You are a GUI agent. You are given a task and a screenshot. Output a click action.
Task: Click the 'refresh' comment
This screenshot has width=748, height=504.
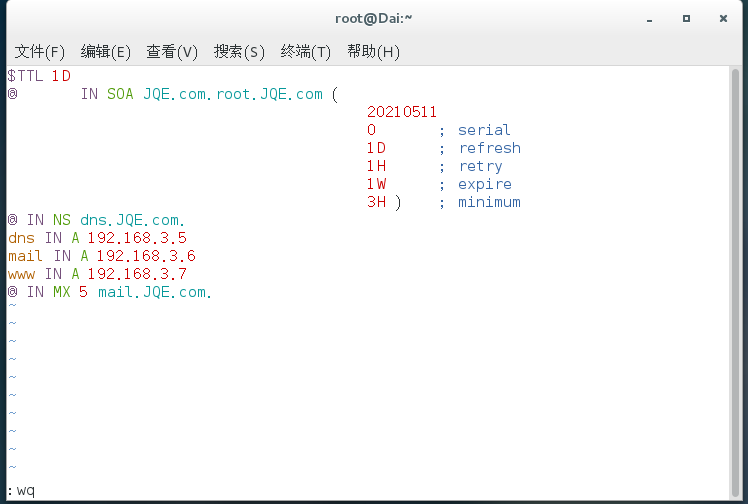[x=489, y=148]
